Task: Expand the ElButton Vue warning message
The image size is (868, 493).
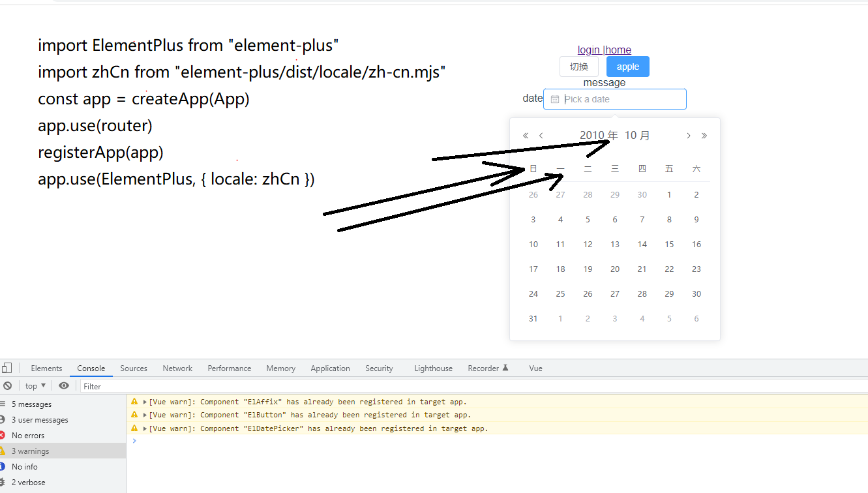Action: [144, 415]
